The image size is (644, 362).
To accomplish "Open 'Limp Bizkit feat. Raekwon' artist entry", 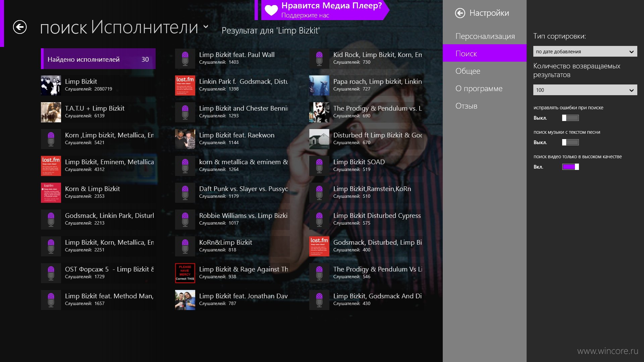I will point(232,139).
